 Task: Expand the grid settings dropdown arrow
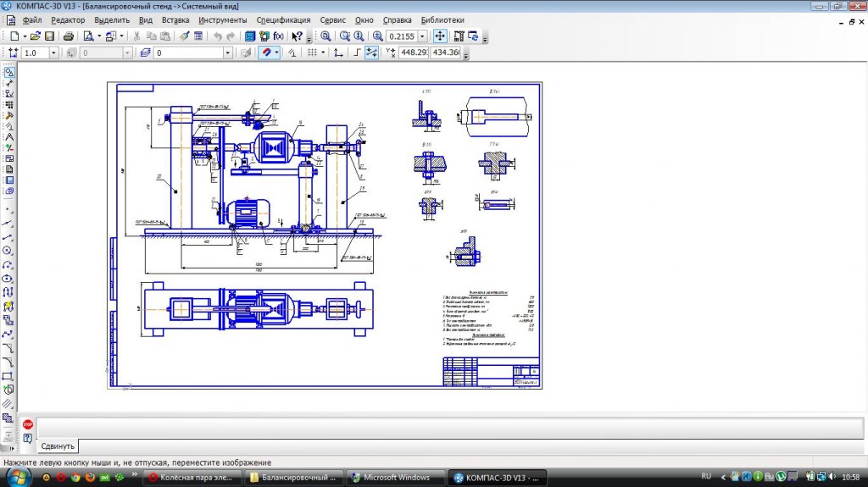[x=323, y=53]
